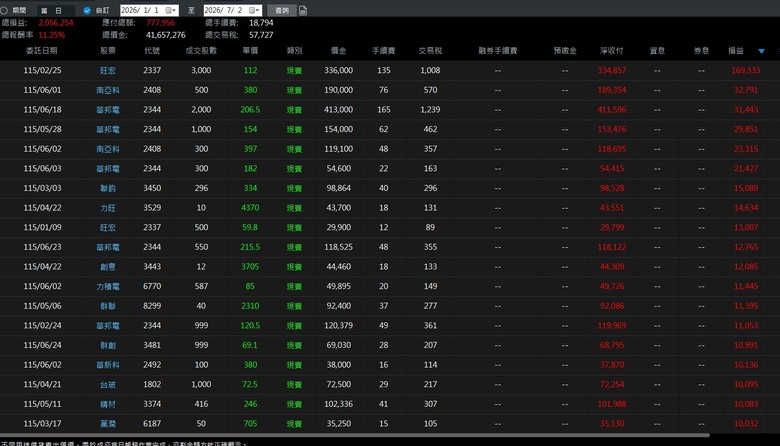The width and height of the screenshot is (780, 446).
Task: Sort by 手續費 column header
Action: [384, 51]
